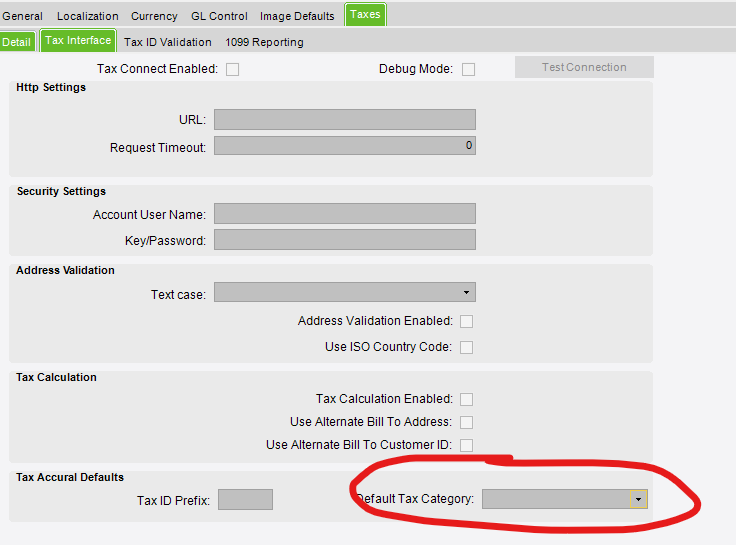Click the Key/Password field
736x545 pixels.
(x=345, y=239)
